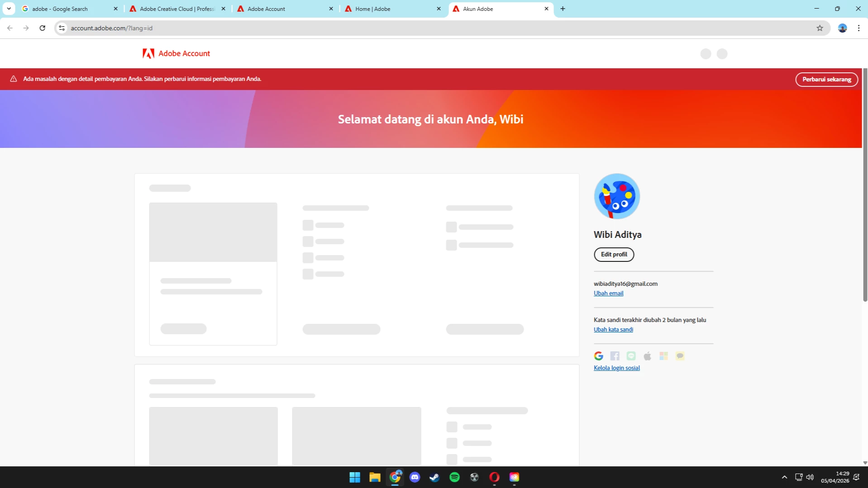Screen dimensions: 868x488
Task: Bookmark this page with the star icon
Action: click(x=820, y=28)
